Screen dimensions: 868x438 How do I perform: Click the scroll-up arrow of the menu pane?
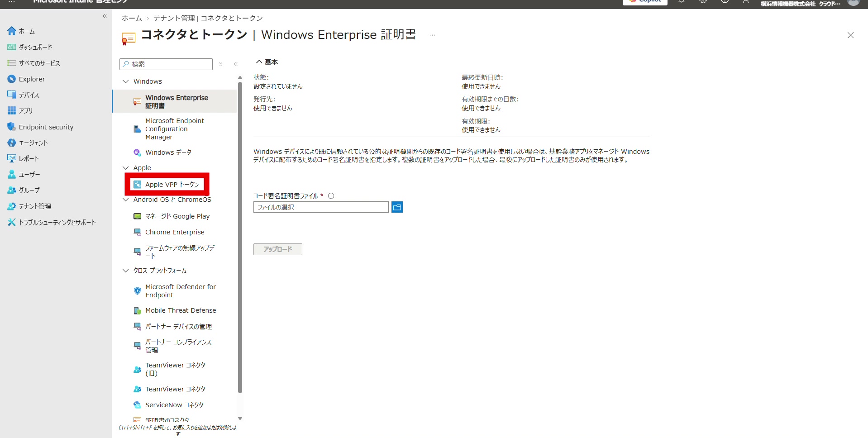click(x=240, y=78)
